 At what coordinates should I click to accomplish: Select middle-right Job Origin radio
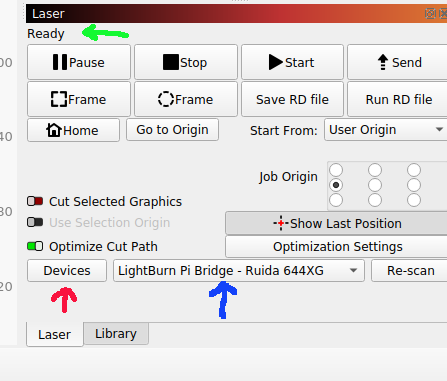coord(414,185)
